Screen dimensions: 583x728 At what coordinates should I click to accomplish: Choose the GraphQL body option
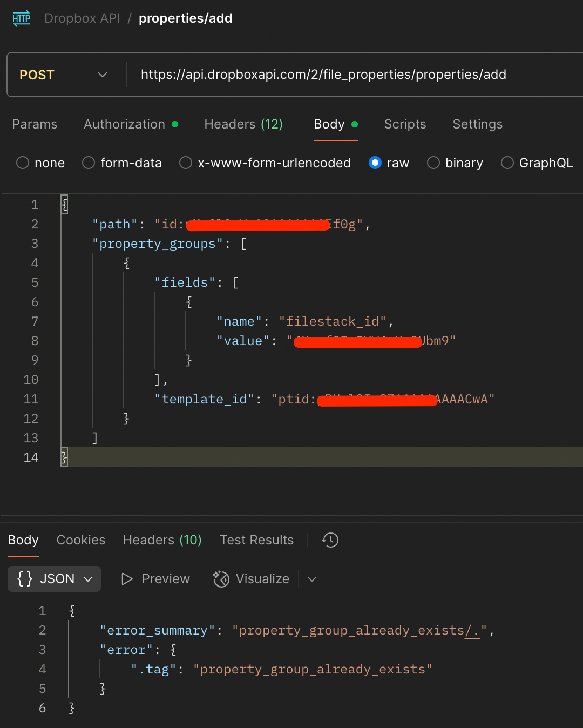(x=507, y=163)
